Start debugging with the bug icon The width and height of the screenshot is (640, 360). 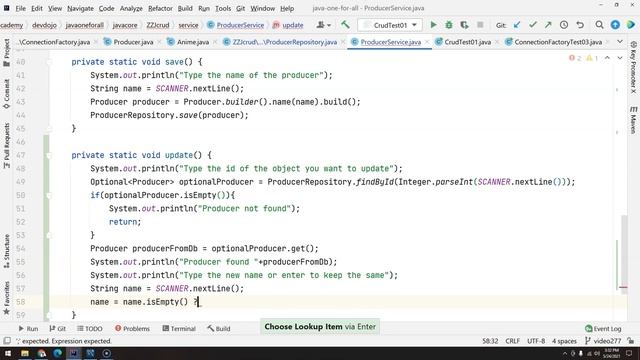point(449,25)
